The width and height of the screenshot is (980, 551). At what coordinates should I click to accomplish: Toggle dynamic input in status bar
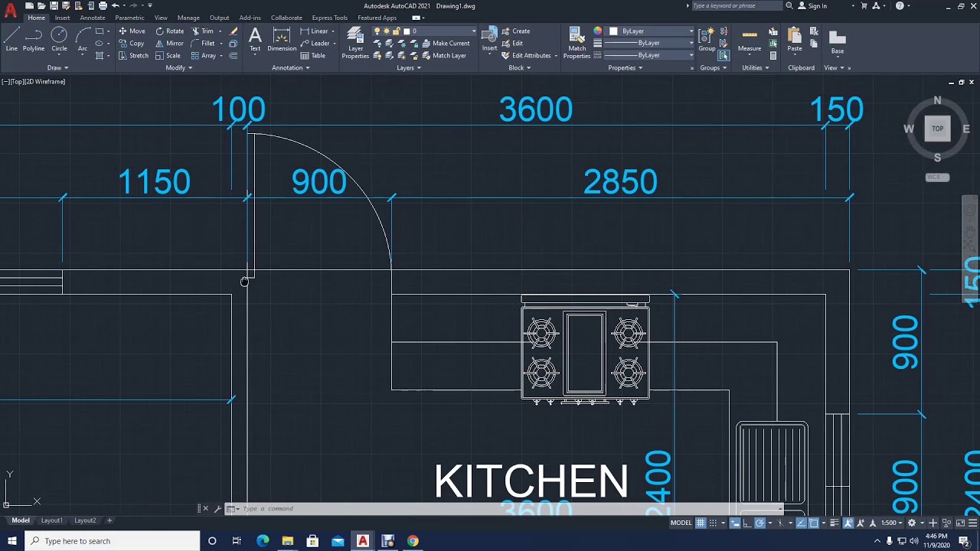click(x=735, y=523)
